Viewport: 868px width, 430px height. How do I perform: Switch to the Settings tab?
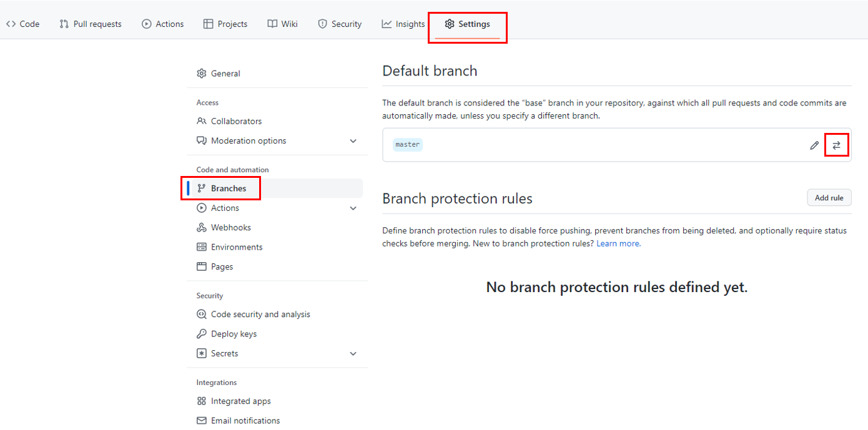pos(467,24)
